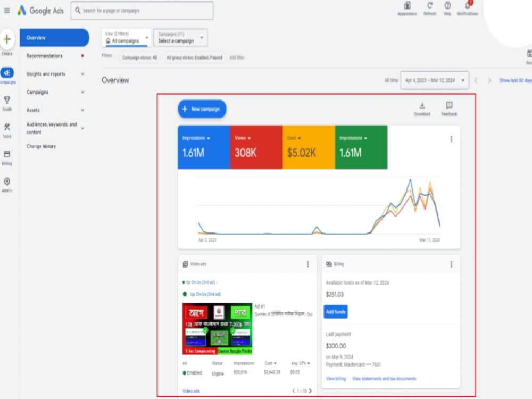Open the Goals trophy icon

click(x=7, y=100)
